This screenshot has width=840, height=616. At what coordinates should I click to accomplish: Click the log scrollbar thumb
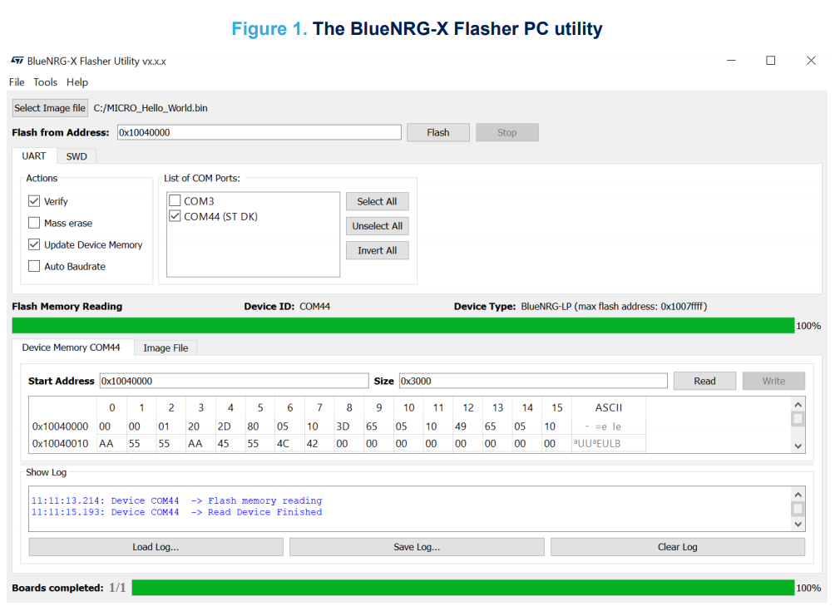tap(798, 508)
